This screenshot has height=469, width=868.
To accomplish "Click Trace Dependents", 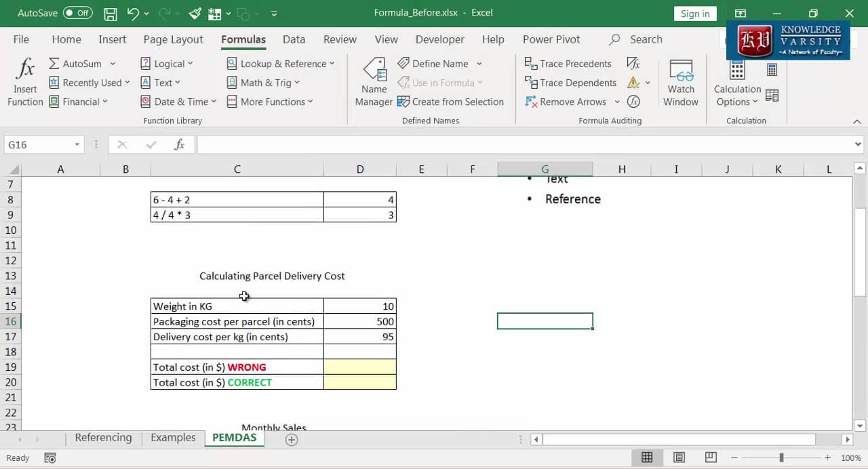I will point(570,83).
